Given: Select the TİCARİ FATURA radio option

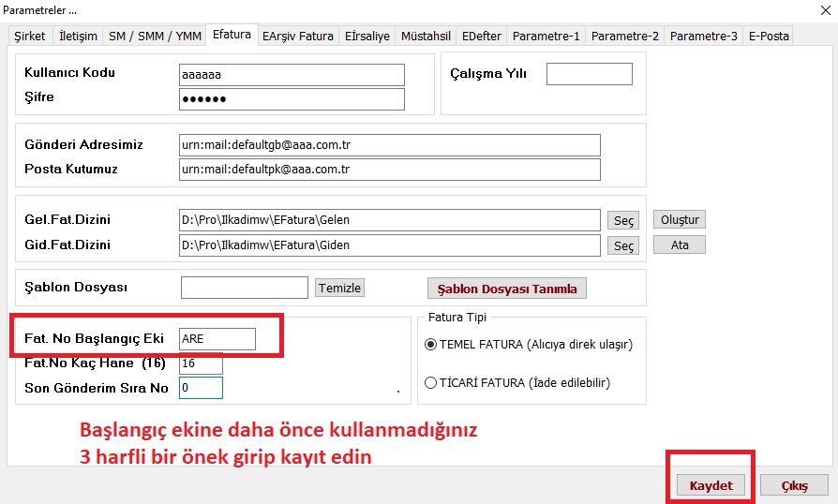Looking at the screenshot, I should (431, 382).
